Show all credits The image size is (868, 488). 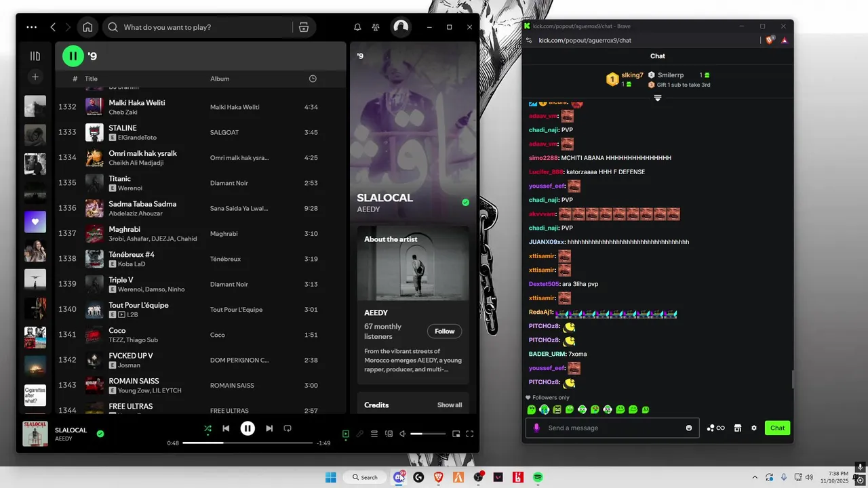point(450,405)
